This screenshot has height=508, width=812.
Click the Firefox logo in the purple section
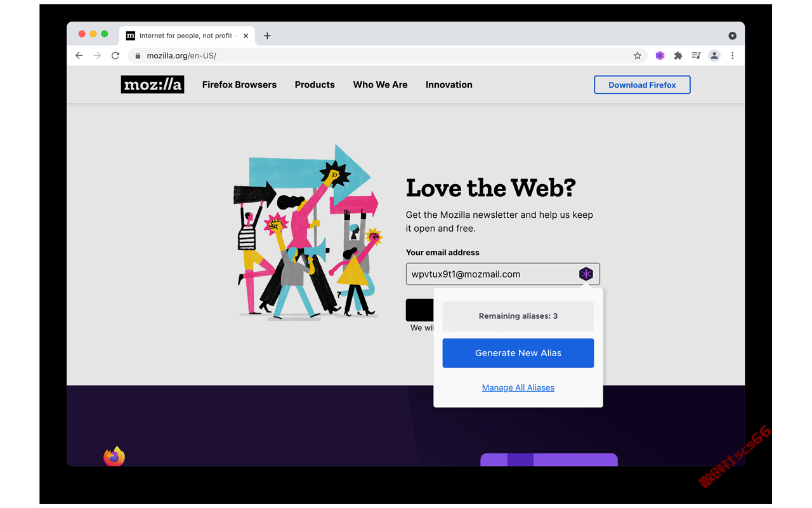[114, 456]
